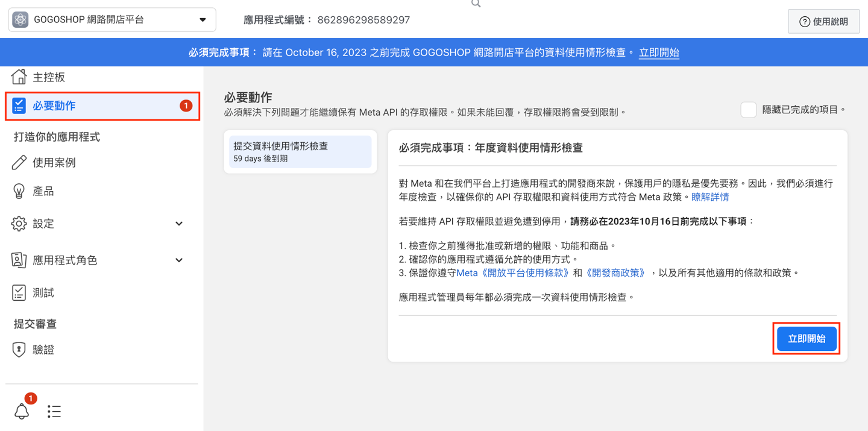Click the 59 days 後到期 text

click(x=260, y=159)
